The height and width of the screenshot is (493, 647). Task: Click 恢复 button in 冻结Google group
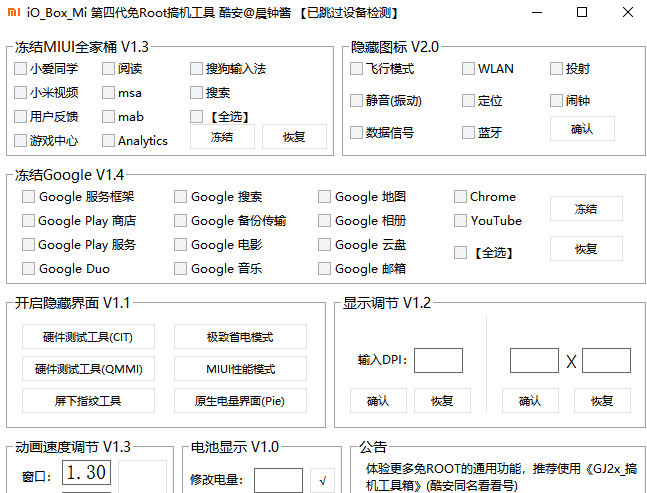coord(586,248)
